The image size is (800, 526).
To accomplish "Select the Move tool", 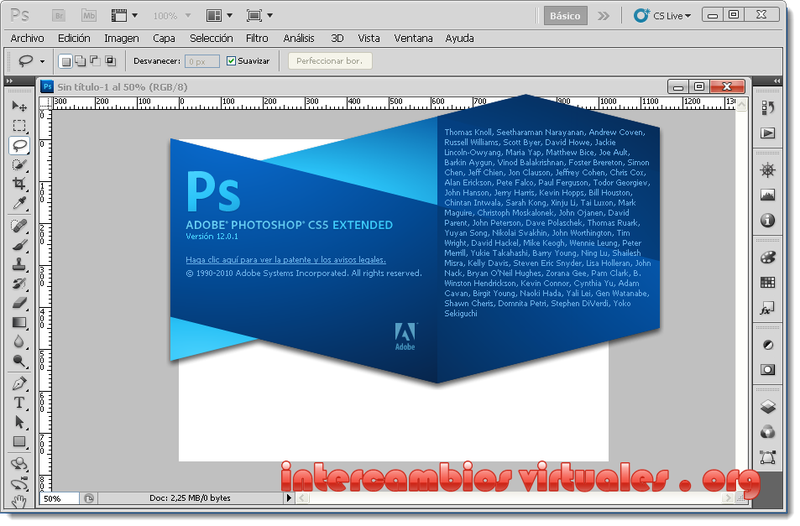I will click(x=19, y=106).
